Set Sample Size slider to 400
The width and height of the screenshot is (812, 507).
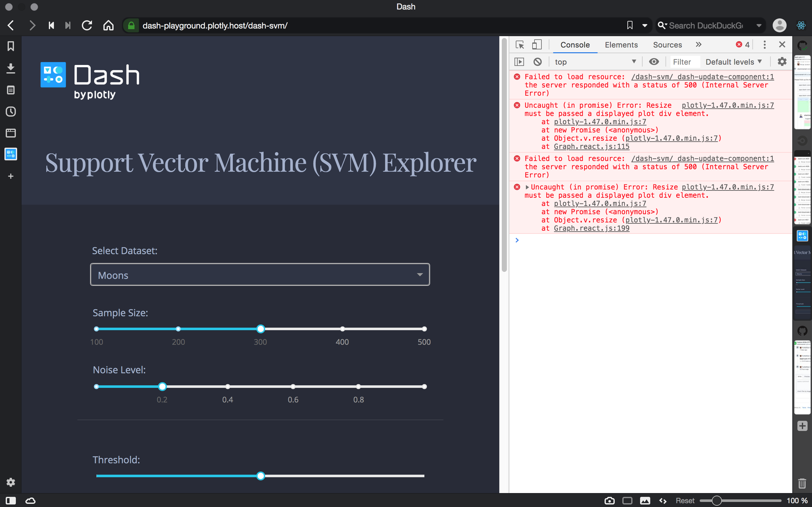pos(342,329)
